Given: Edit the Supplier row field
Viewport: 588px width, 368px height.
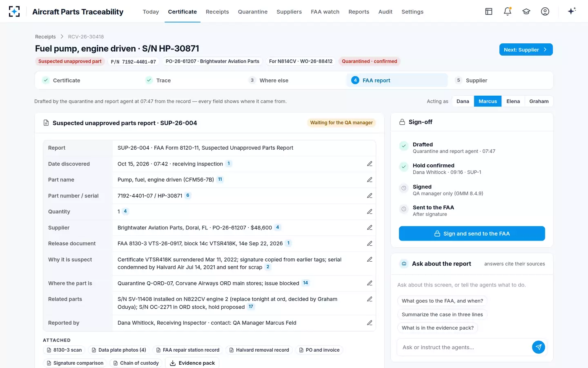Looking at the screenshot, I should click(370, 227).
